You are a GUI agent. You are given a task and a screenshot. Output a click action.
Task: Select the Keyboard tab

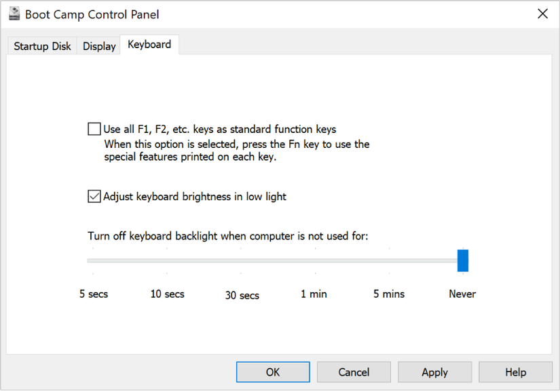(x=149, y=44)
